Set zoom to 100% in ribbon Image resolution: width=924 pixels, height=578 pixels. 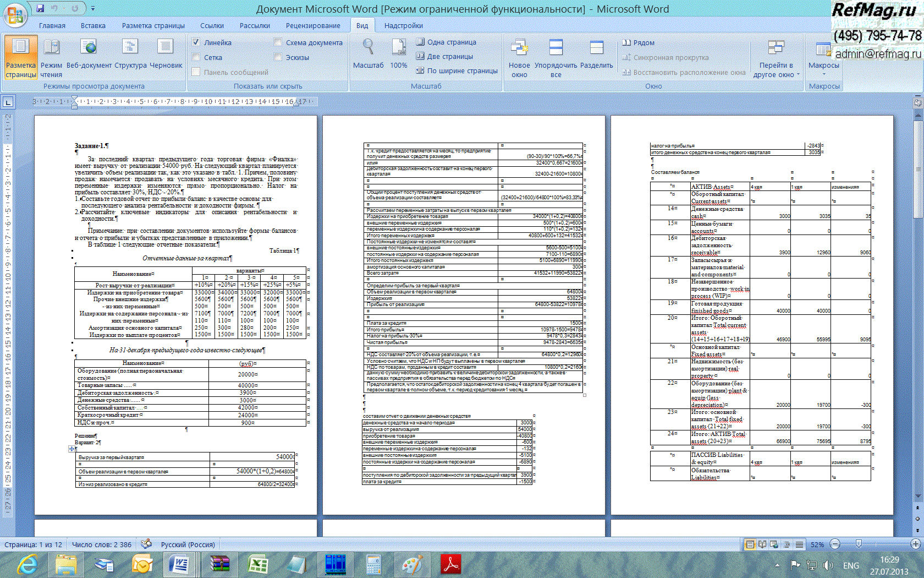click(398, 55)
